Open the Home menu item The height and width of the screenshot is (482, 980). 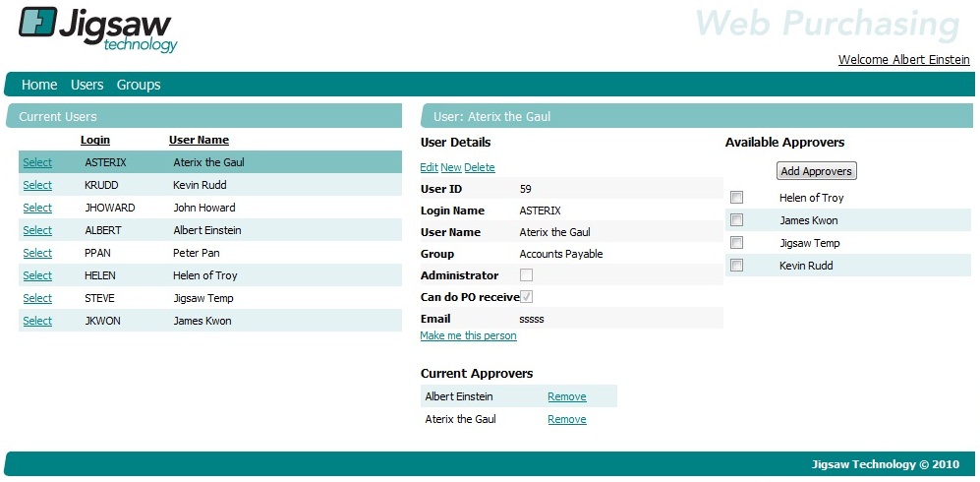click(39, 85)
